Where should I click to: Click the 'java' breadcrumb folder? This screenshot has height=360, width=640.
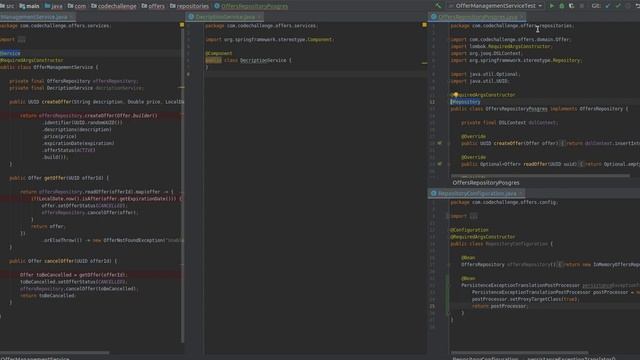pos(53,6)
